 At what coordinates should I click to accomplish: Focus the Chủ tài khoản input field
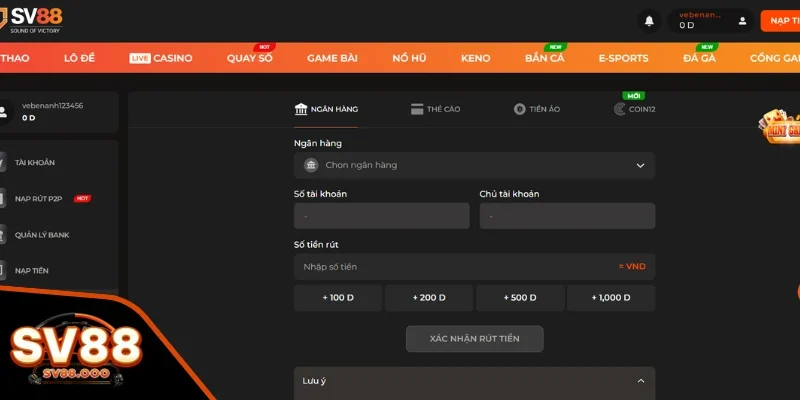[567, 216]
